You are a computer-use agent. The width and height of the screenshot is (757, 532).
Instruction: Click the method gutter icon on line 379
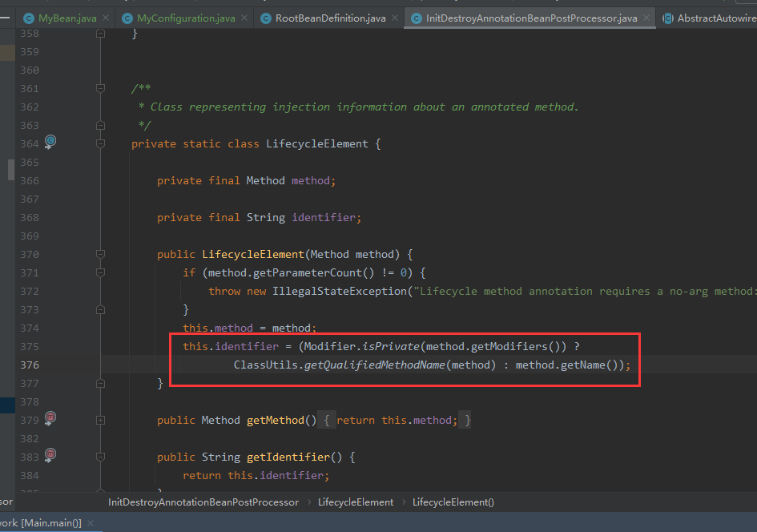point(50,418)
